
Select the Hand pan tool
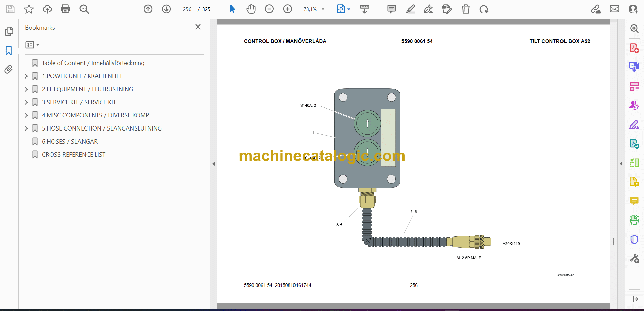(x=251, y=9)
